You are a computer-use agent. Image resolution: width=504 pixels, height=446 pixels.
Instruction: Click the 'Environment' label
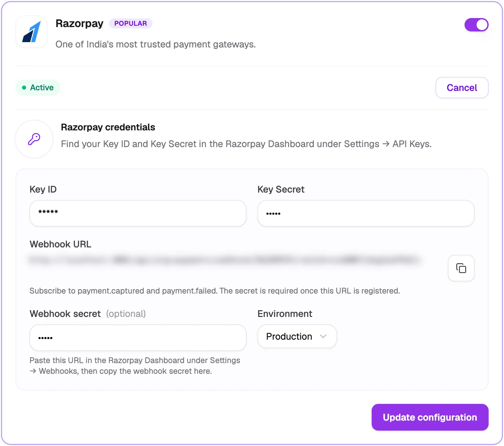[x=285, y=314]
